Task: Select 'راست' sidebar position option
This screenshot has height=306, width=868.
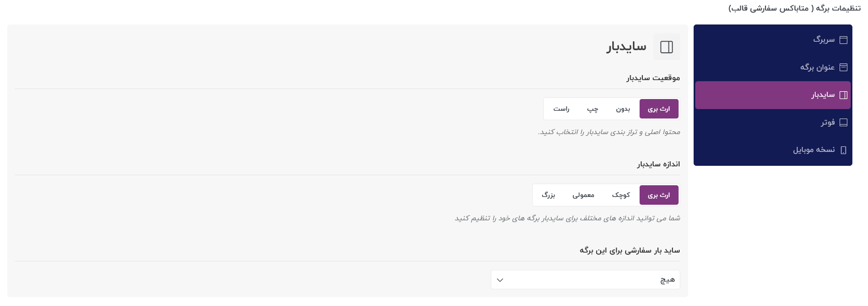Action: click(x=561, y=109)
